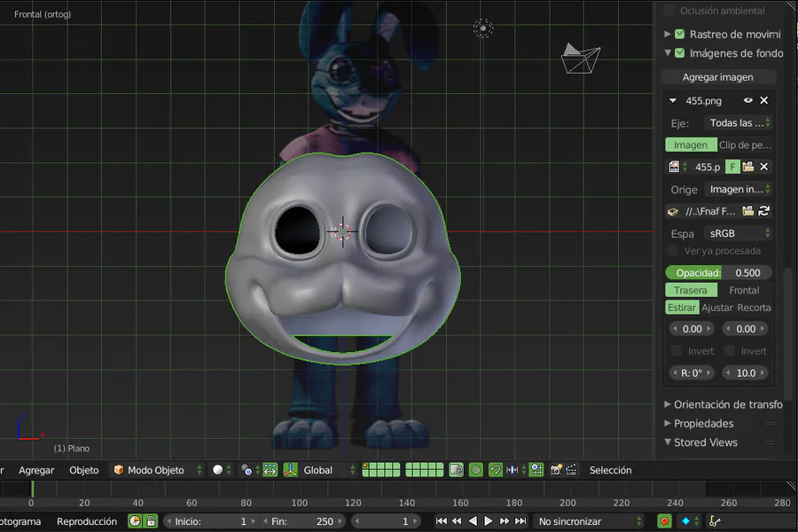Toggle Rastreo de movimiento checkbox

click(x=679, y=34)
